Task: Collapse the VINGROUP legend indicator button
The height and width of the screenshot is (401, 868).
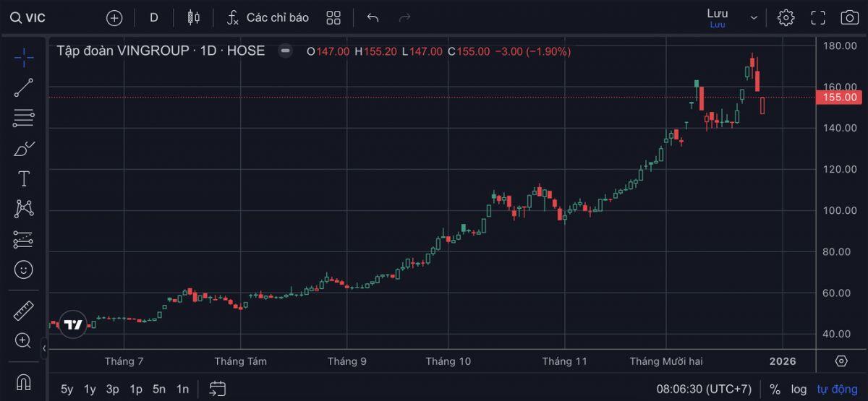Action: point(286,51)
